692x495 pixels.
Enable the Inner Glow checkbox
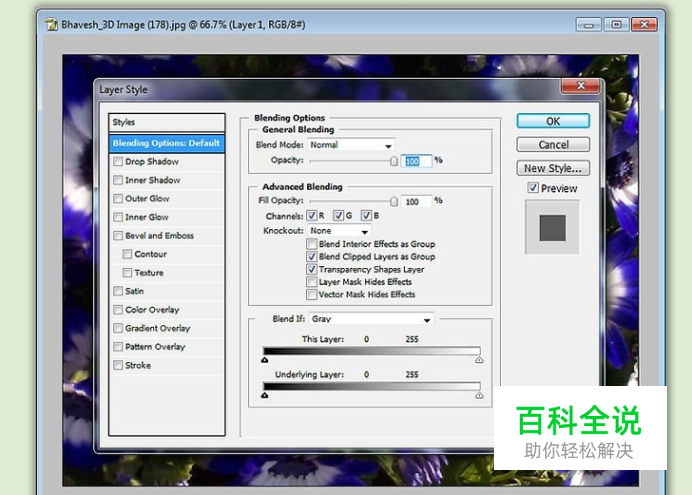coord(118,217)
